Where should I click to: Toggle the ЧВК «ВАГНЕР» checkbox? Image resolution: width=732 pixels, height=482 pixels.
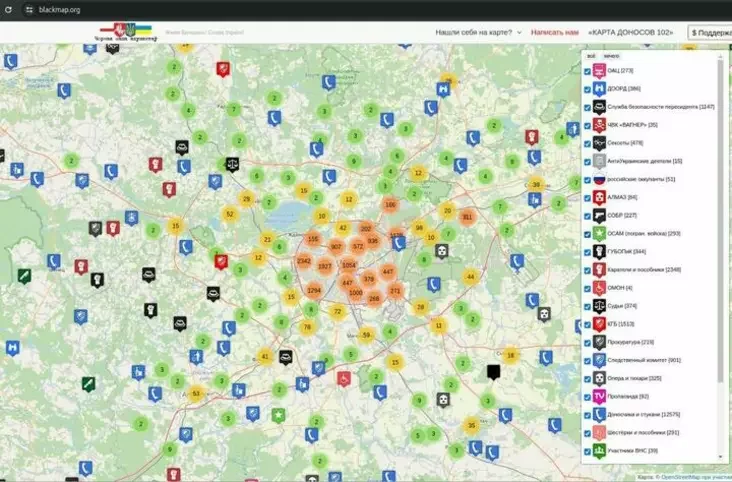point(587,125)
